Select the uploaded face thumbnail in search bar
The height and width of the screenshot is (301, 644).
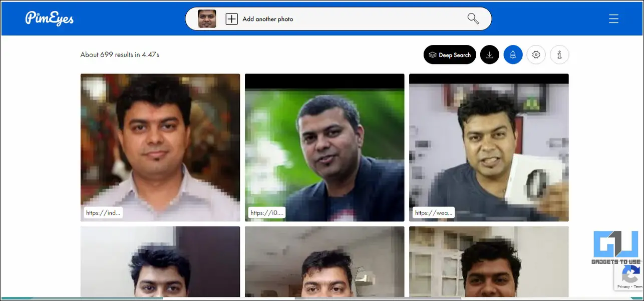click(x=207, y=18)
